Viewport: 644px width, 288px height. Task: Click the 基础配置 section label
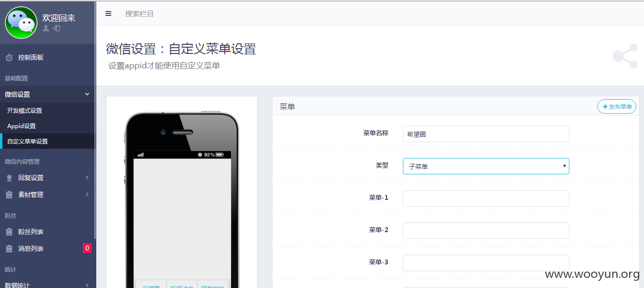(16, 78)
